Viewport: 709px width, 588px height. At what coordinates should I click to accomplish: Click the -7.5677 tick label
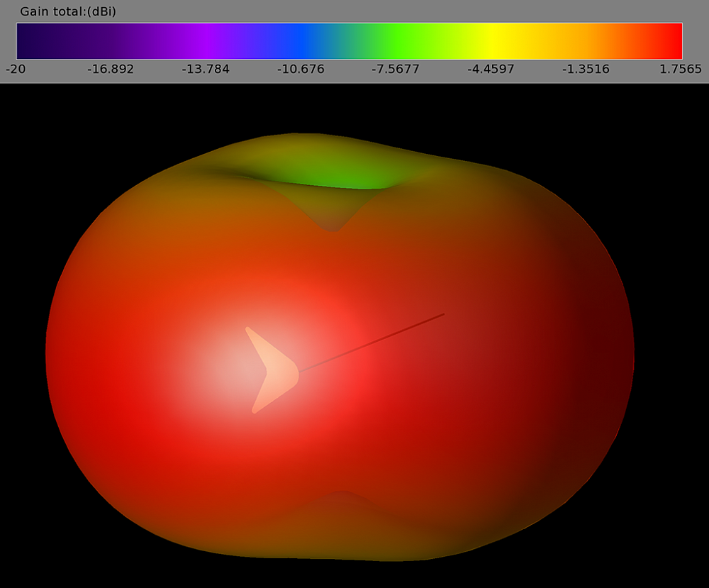coord(396,69)
